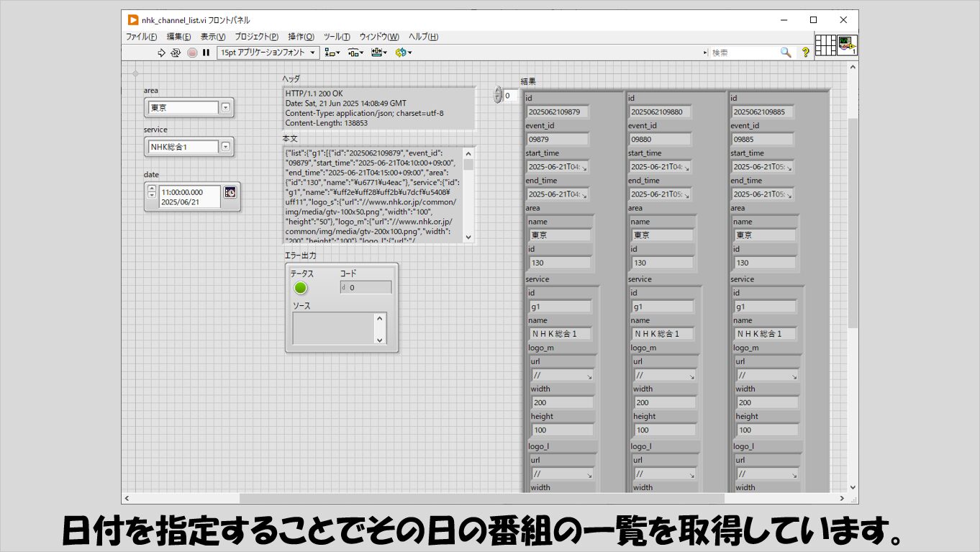Viewport: 980px width, 552px height.
Task: Open the area dropdown showing 東京
Action: tap(225, 107)
